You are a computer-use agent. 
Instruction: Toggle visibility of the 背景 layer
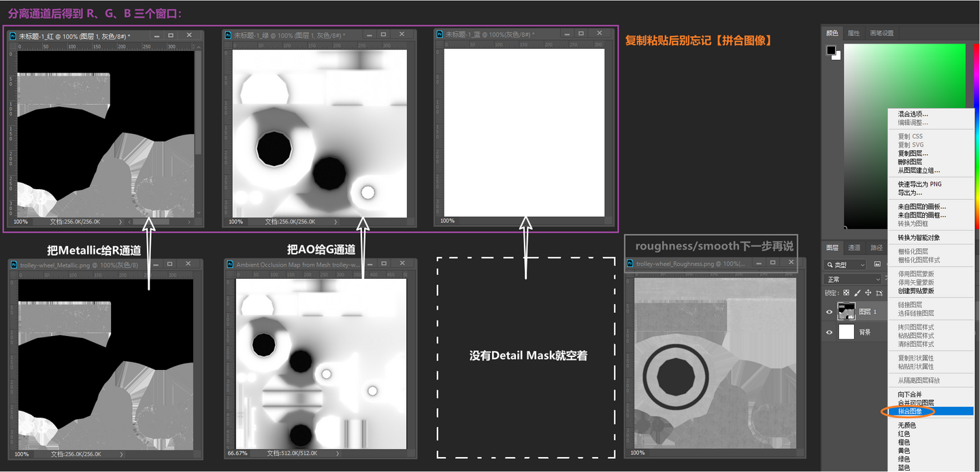coord(829,332)
